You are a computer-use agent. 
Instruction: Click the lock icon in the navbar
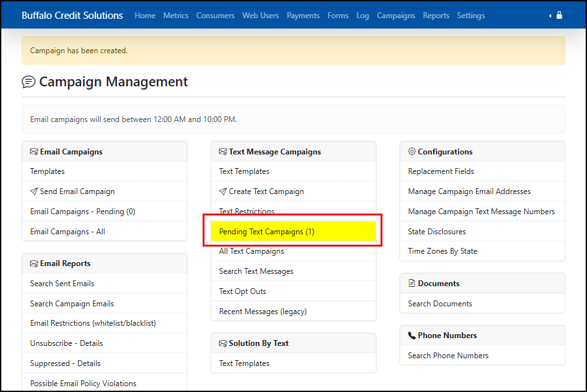point(559,15)
